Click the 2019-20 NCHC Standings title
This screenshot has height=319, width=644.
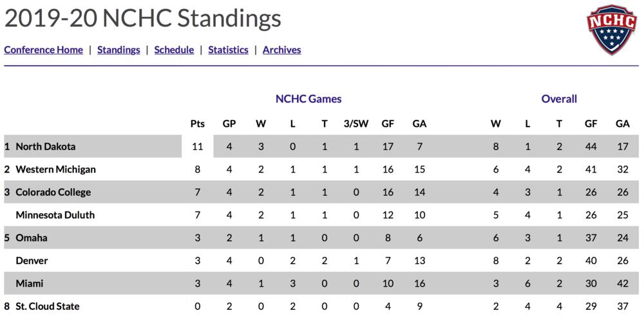point(142,19)
